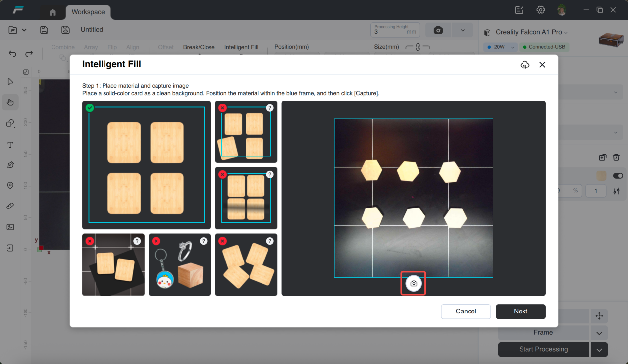Image resolution: width=628 pixels, height=364 pixels.
Task: Click the Cancel button
Action: point(466,312)
